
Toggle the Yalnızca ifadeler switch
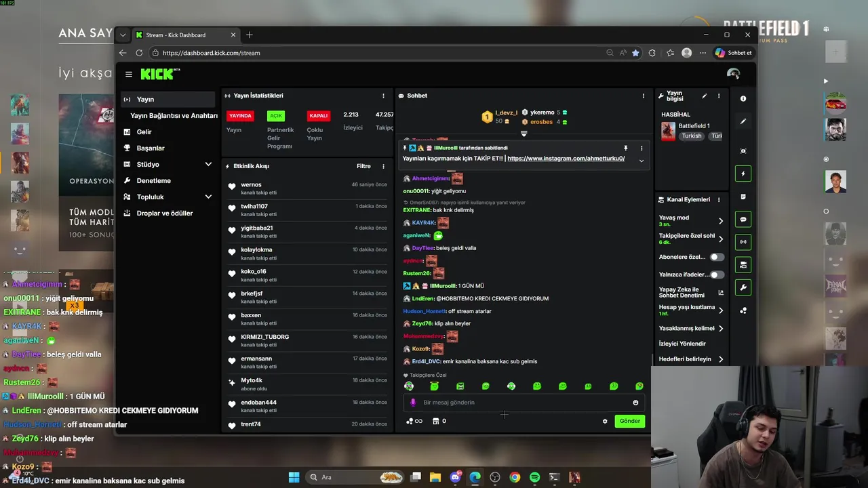[x=717, y=274]
